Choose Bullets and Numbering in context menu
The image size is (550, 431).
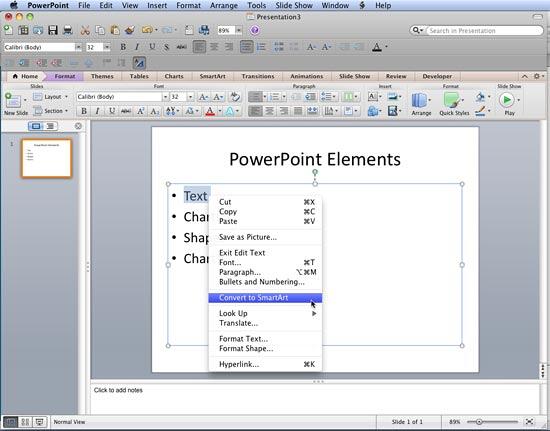coord(265,282)
